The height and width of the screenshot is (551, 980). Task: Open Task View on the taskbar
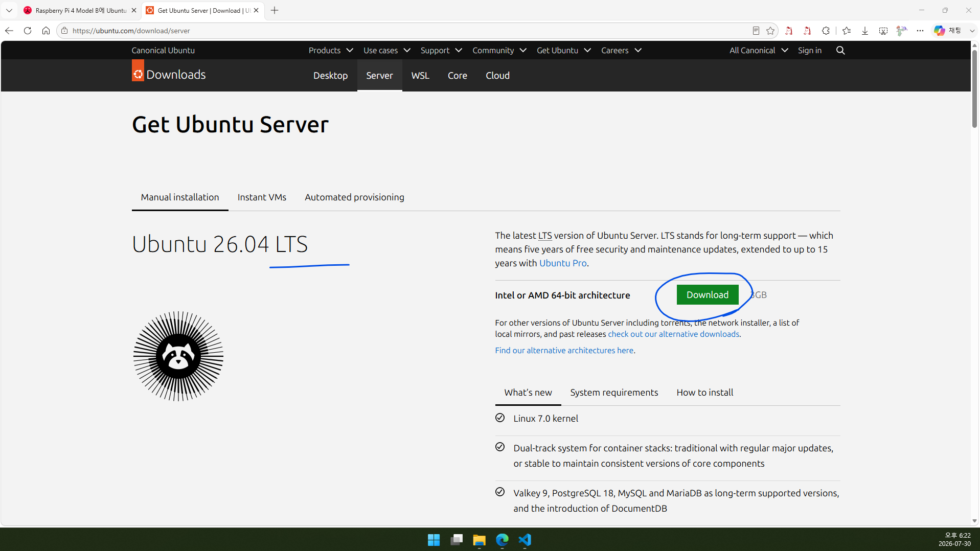(457, 540)
